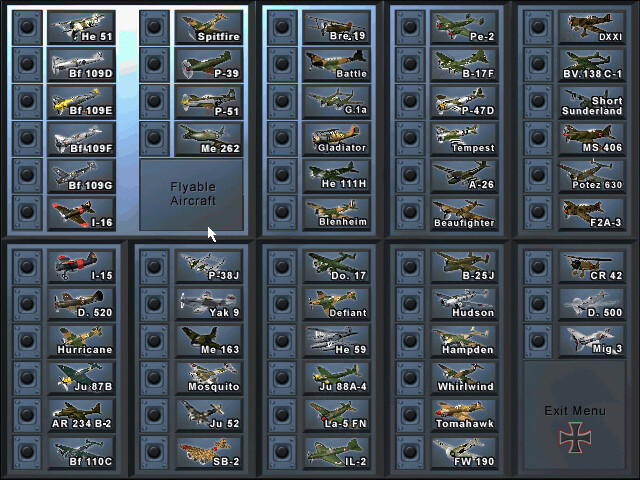Pick the Beaufighter aircraft tile
Viewport: 640px width, 480px height.
click(464, 213)
